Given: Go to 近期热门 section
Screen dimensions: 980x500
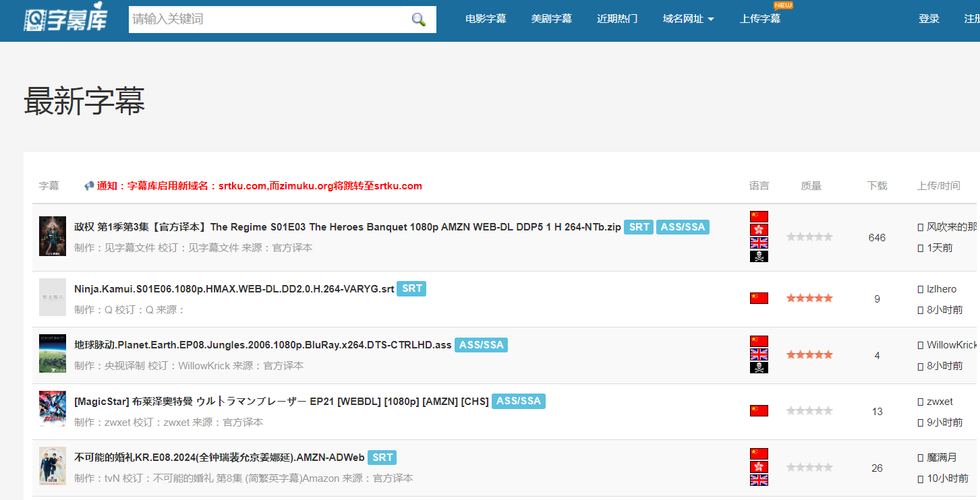Looking at the screenshot, I should click(617, 19).
